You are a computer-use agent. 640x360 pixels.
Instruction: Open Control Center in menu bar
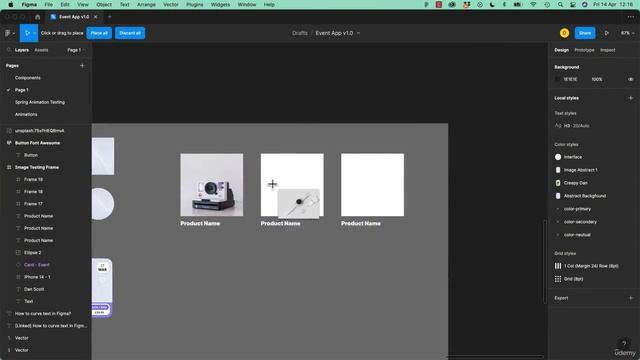[573, 4]
